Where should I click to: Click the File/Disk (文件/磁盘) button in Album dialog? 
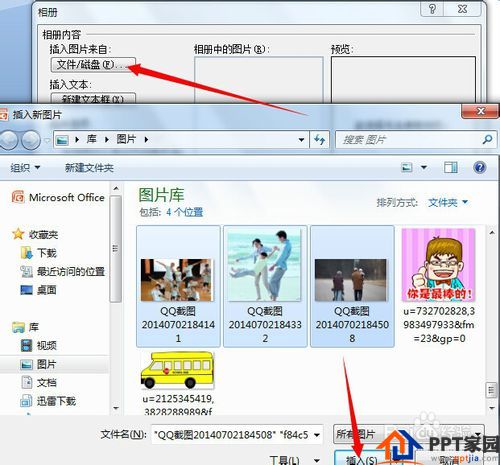(x=93, y=64)
